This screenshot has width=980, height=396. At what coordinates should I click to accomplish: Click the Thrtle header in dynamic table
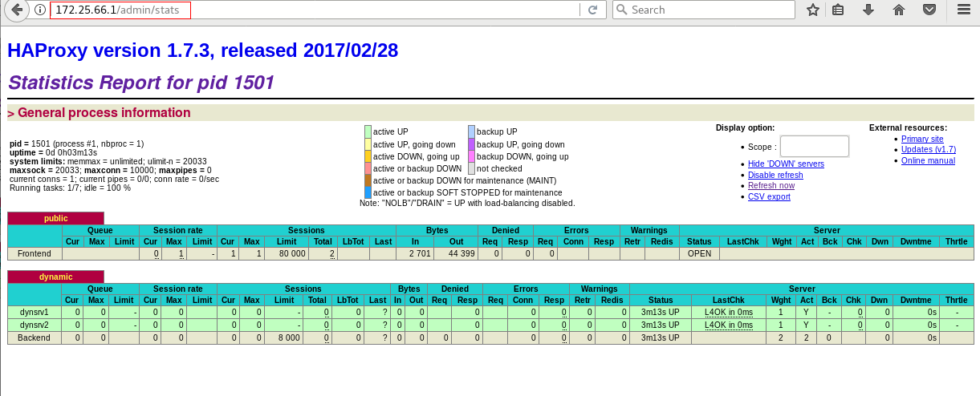957,300
